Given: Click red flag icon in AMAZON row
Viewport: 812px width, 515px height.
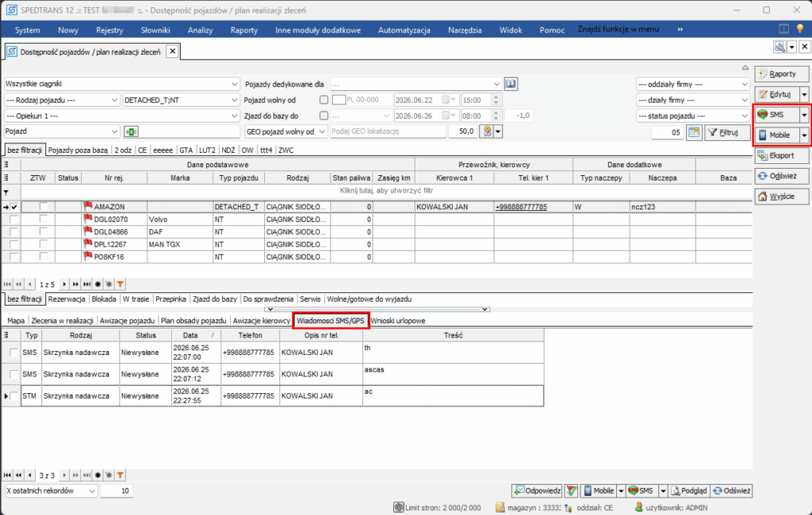Looking at the screenshot, I should click(x=88, y=206).
